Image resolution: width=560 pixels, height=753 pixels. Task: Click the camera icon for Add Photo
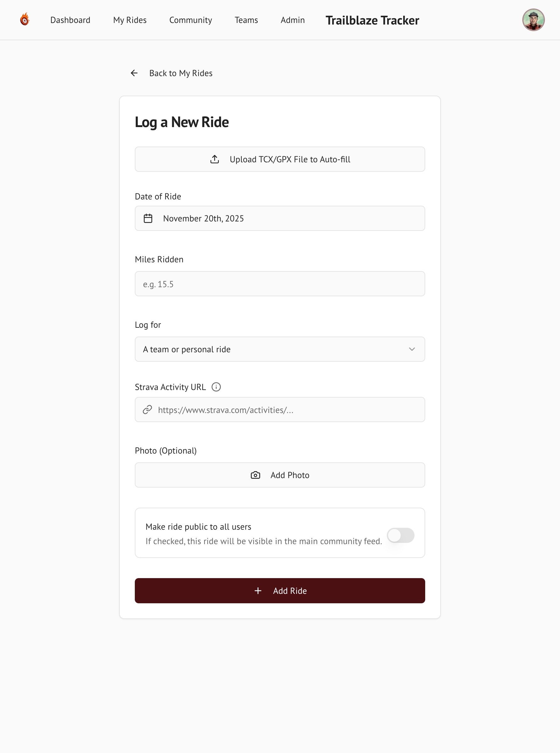[255, 475]
